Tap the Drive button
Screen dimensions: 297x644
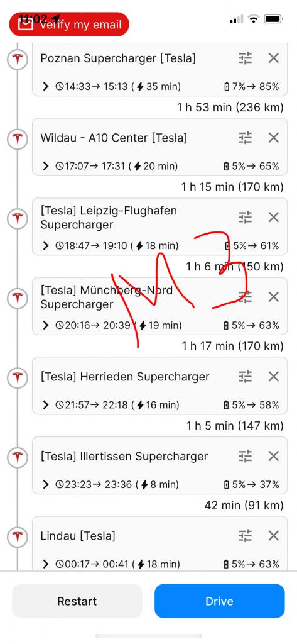click(x=220, y=601)
